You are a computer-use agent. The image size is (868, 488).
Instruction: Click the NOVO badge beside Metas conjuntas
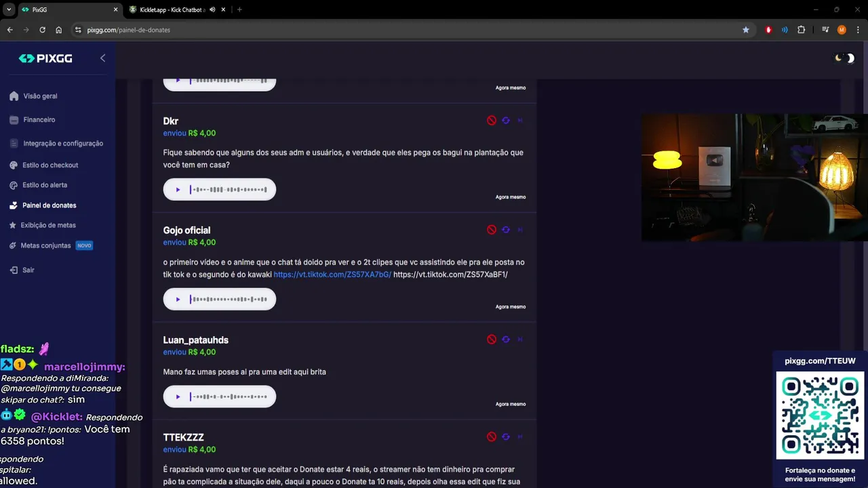click(x=84, y=245)
